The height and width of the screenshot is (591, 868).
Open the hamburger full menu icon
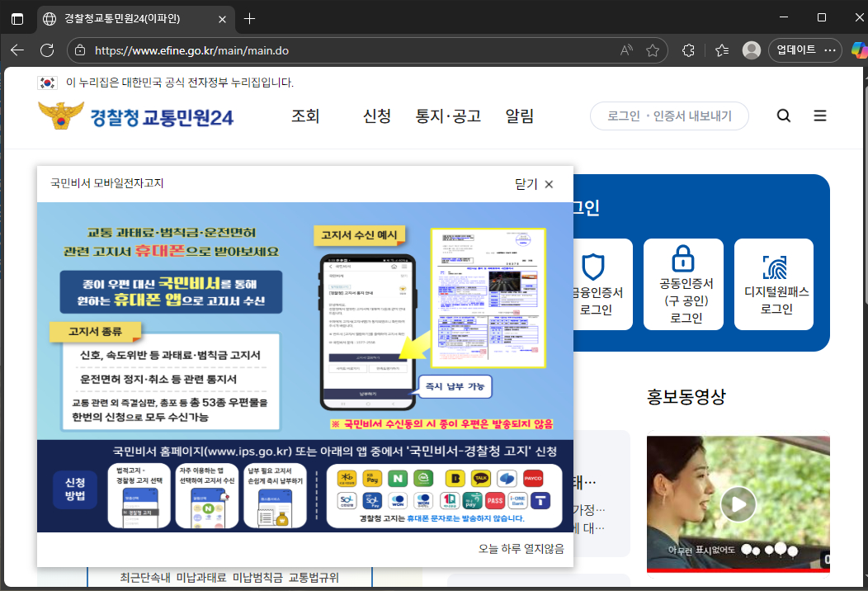coord(820,116)
